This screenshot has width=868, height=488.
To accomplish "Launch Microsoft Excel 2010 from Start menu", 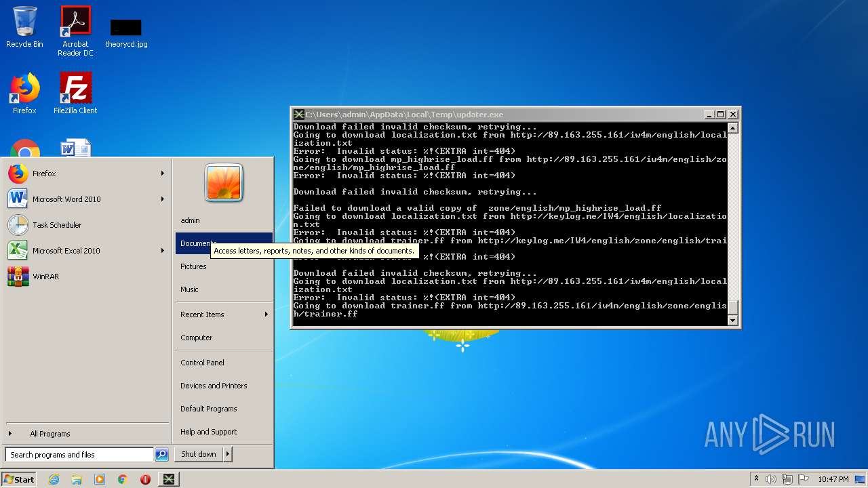I will tap(86, 251).
